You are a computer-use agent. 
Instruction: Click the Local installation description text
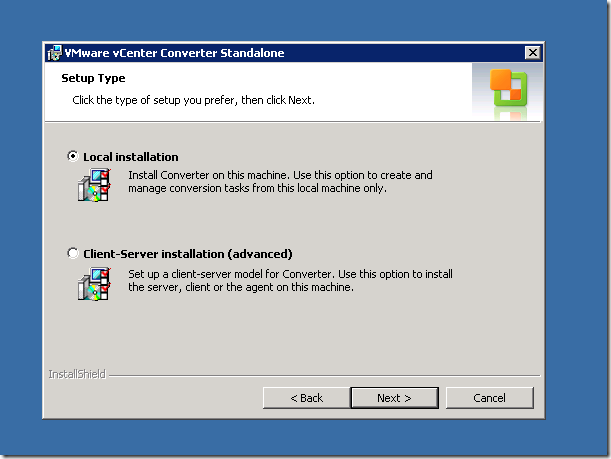[x=280, y=181]
